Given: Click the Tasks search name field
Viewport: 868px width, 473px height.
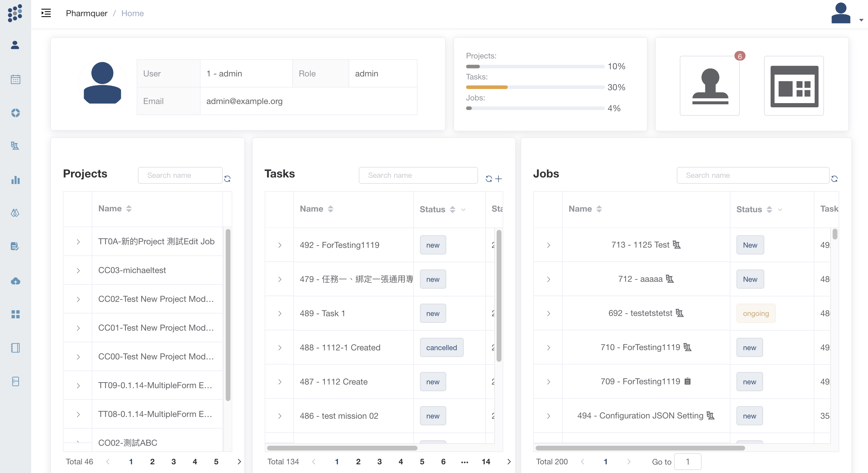Looking at the screenshot, I should coord(418,175).
